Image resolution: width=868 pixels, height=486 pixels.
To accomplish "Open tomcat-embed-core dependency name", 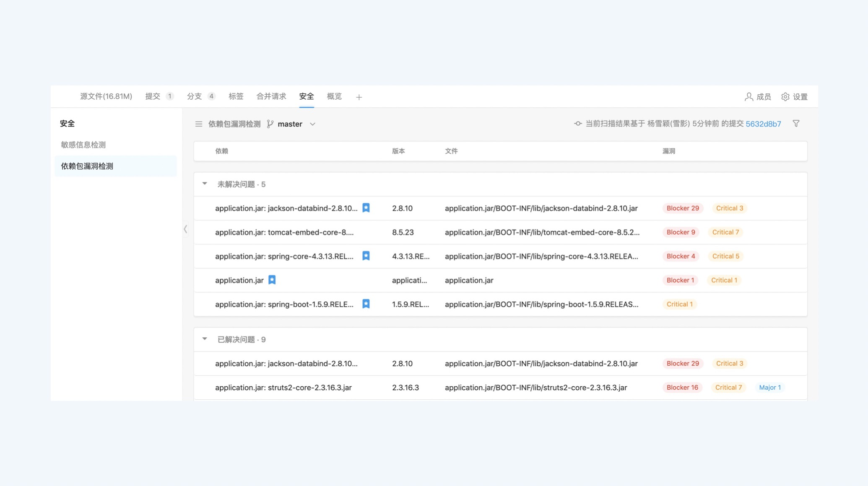I will click(284, 232).
